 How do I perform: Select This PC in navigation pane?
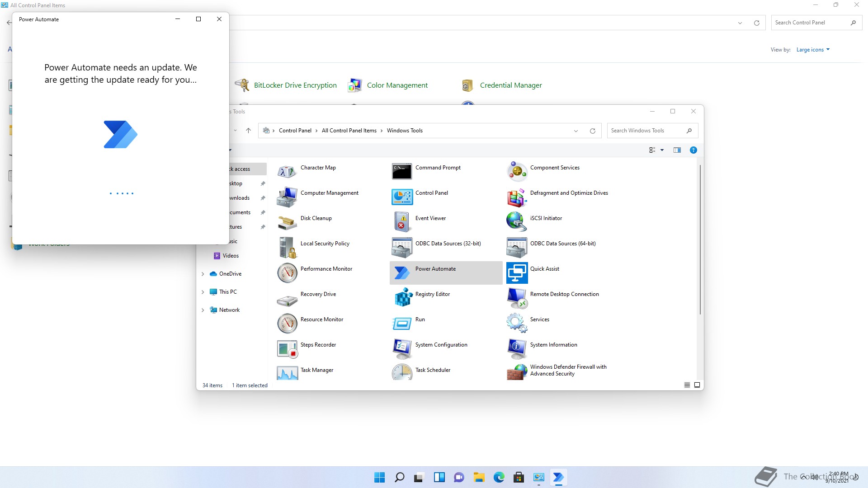coord(223,292)
